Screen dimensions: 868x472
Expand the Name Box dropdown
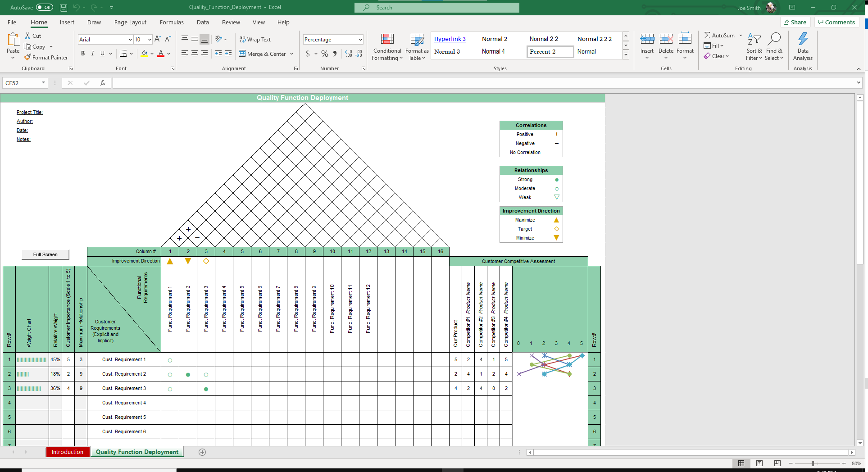[43, 83]
